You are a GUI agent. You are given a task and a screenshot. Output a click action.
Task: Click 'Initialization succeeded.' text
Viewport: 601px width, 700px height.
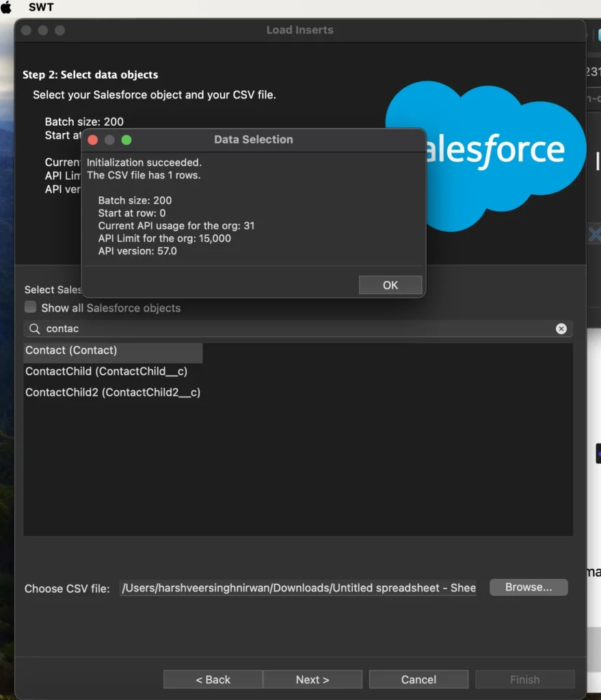144,163
